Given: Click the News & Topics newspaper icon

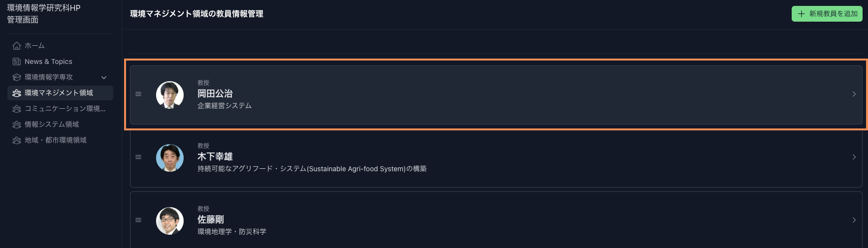Looking at the screenshot, I should point(17,62).
